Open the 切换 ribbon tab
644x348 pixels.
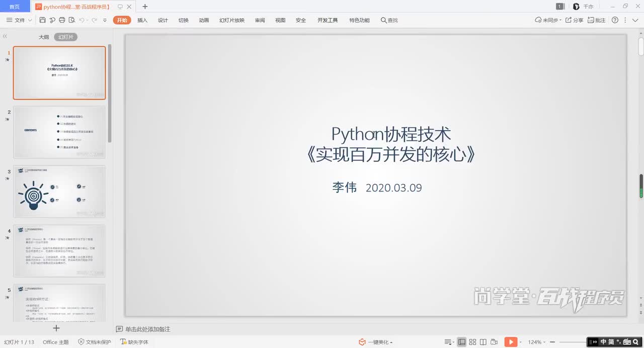click(x=183, y=20)
